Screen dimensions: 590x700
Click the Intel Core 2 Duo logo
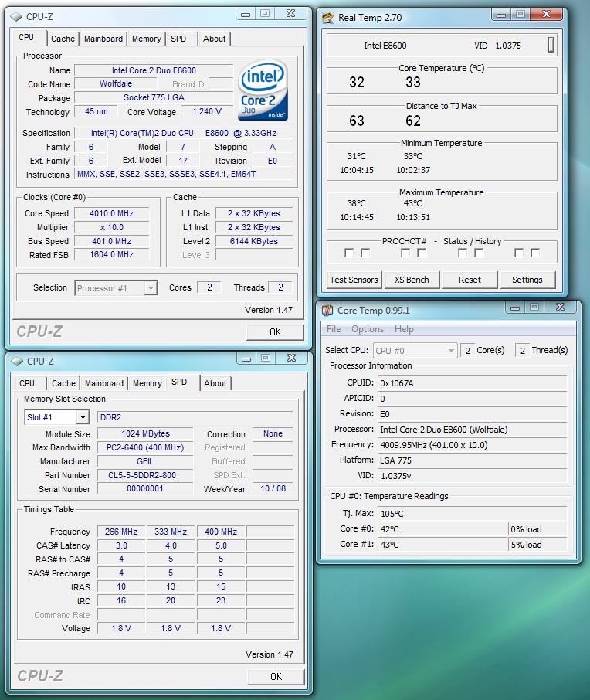263,91
